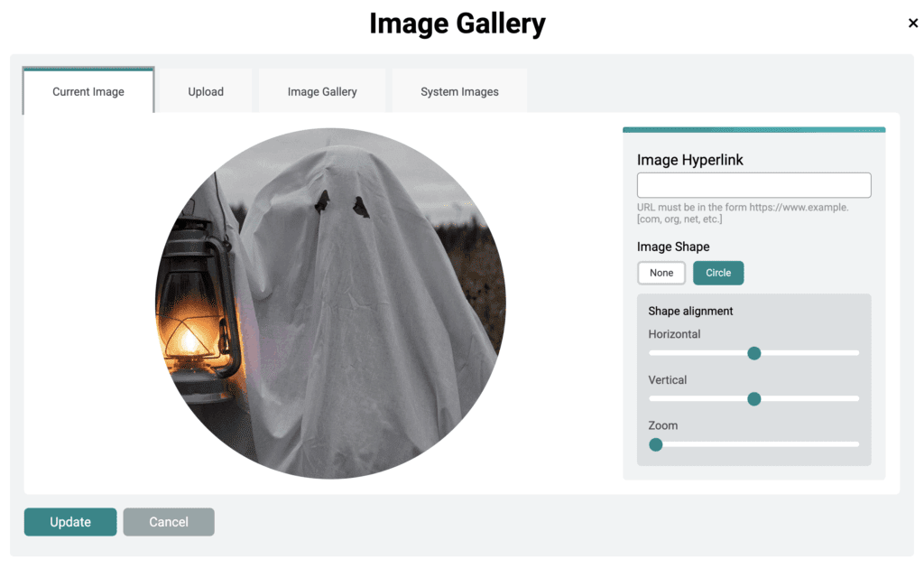
Task: Click the URL format hint text
Action: tap(743, 213)
